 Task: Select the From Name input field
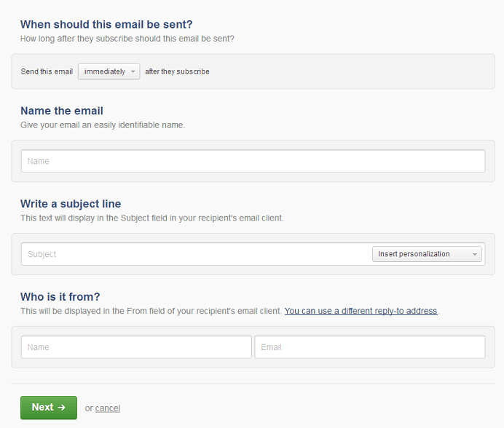click(136, 347)
